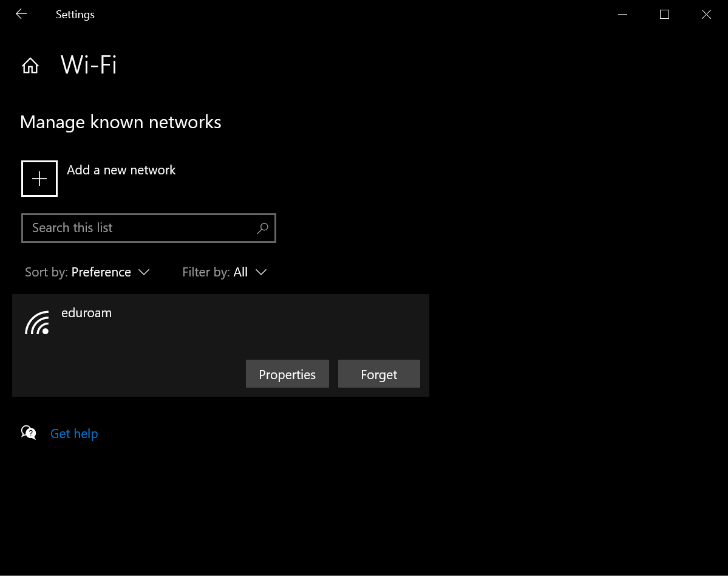Open the Sort by Preference dropdown
The height and width of the screenshot is (576, 728).
coord(87,272)
